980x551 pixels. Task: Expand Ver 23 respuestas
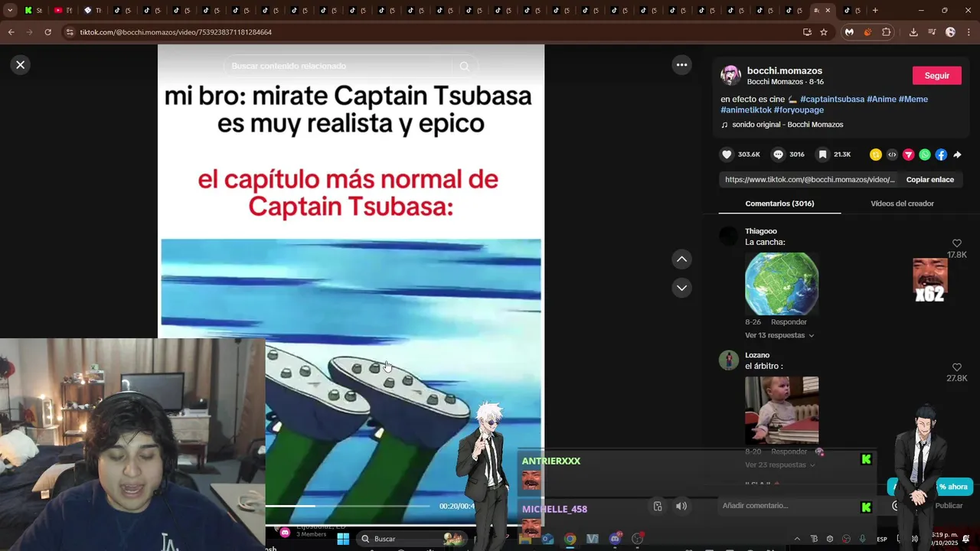click(779, 465)
